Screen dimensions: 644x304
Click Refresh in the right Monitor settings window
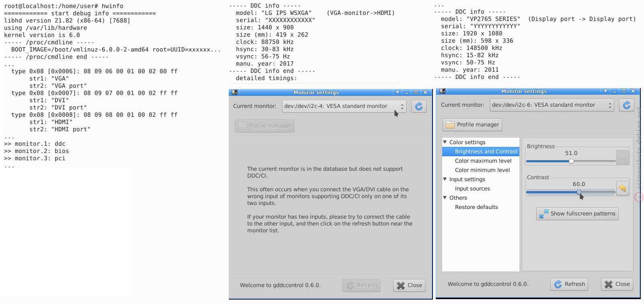[569, 284]
